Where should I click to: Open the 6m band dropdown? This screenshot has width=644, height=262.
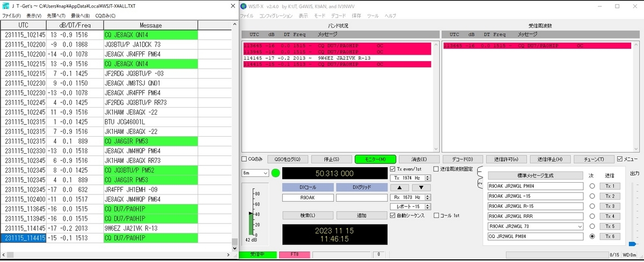click(x=255, y=173)
